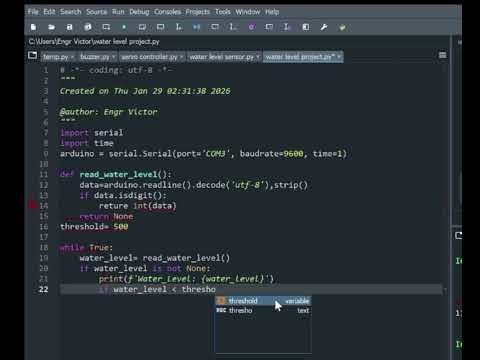
Task: Open the Tools menu
Action: coord(223,12)
